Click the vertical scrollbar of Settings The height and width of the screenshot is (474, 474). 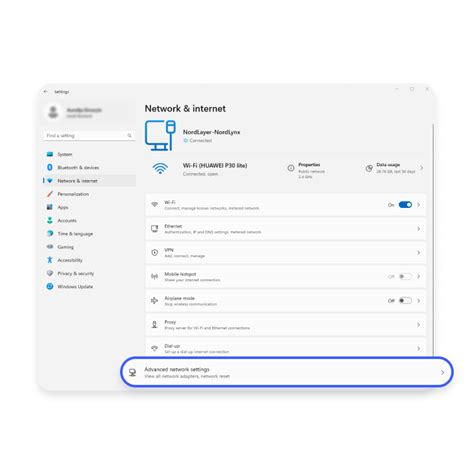433,240
